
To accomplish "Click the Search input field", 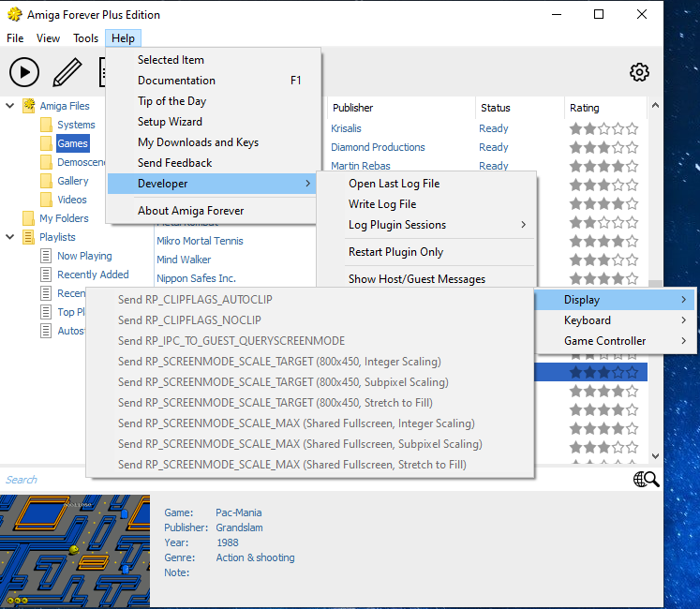I will pyautogui.click(x=312, y=480).
